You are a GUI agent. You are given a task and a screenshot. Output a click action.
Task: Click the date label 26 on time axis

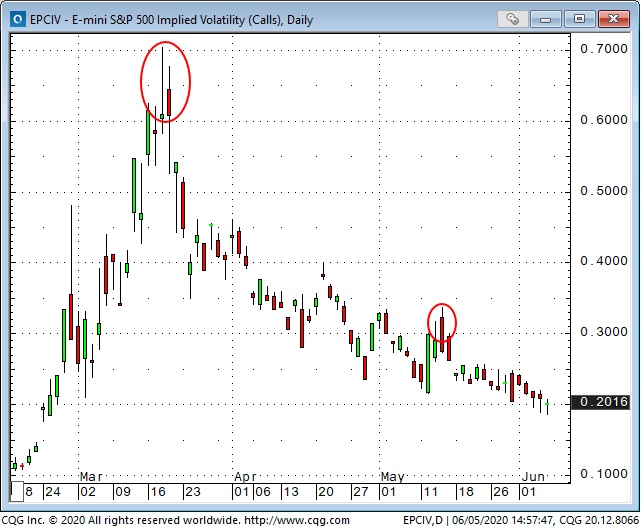tap(501, 492)
